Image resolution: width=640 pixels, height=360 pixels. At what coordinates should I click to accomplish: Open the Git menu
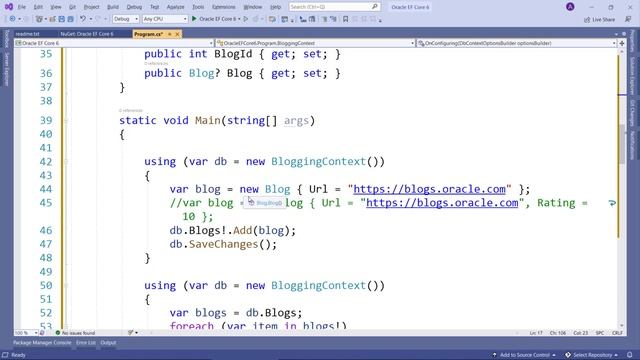click(72, 7)
